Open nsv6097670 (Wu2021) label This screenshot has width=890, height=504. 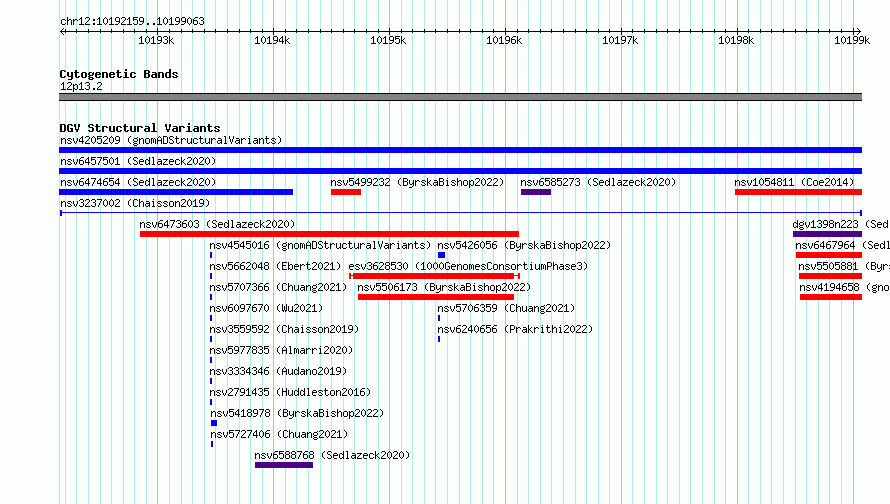point(266,308)
